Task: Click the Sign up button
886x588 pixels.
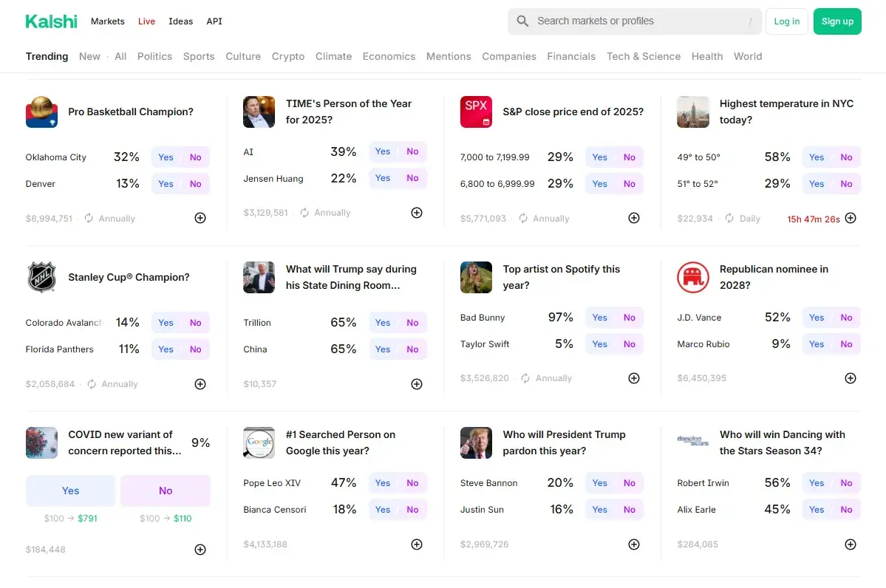Action: pyautogui.click(x=837, y=21)
